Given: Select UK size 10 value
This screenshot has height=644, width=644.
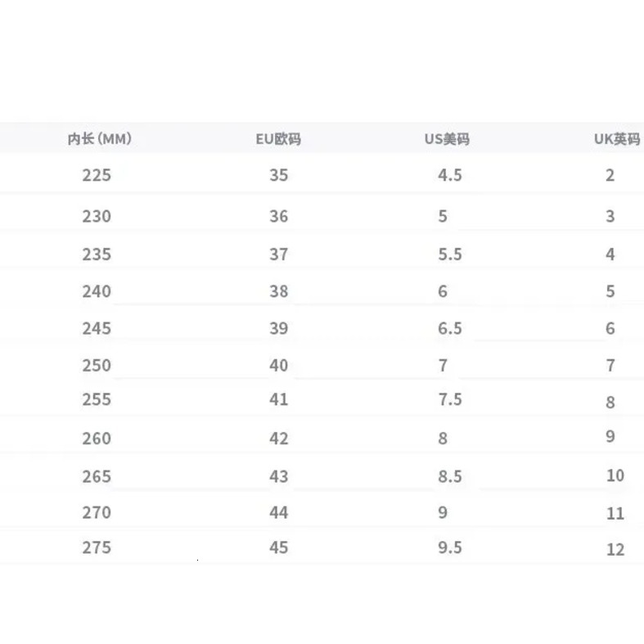Looking at the screenshot, I should pos(615,475).
